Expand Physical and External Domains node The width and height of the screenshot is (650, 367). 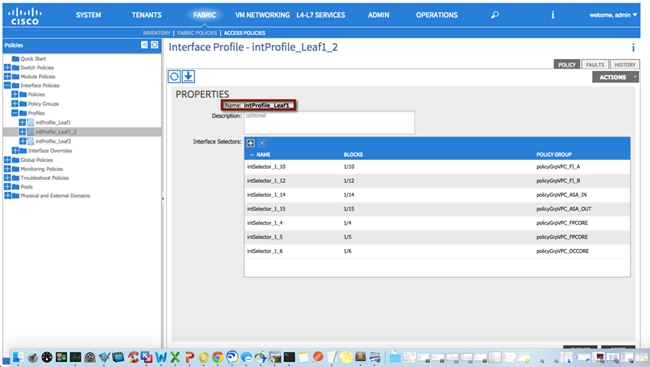pos(7,195)
